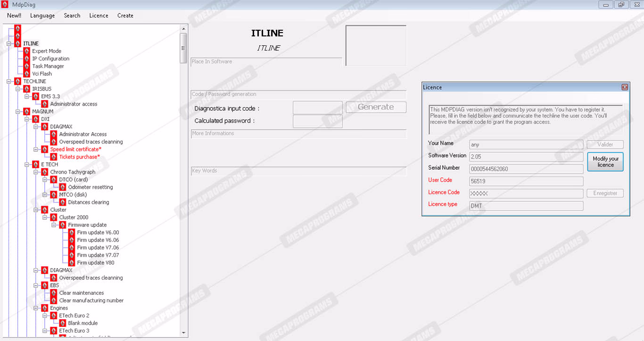Click the Renault icon beside Expert Mode
The image size is (644, 341).
click(26, 51)
